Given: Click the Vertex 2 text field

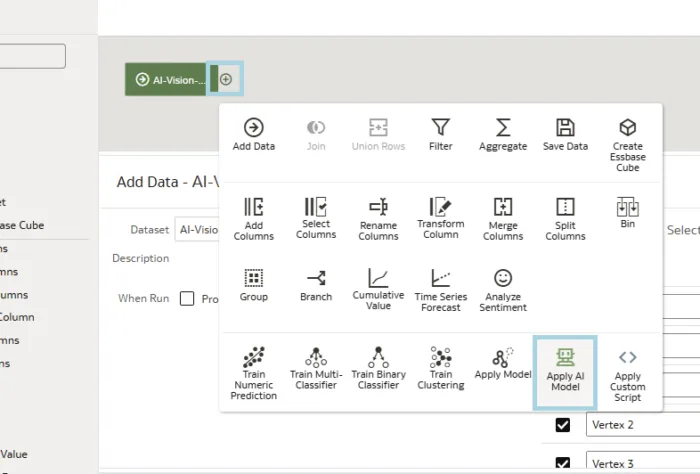Looking at the screenshot, I should 642,425.
